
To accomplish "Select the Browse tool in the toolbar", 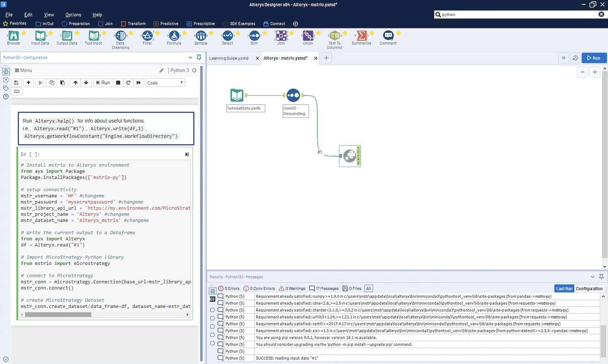I will (13, 36).
